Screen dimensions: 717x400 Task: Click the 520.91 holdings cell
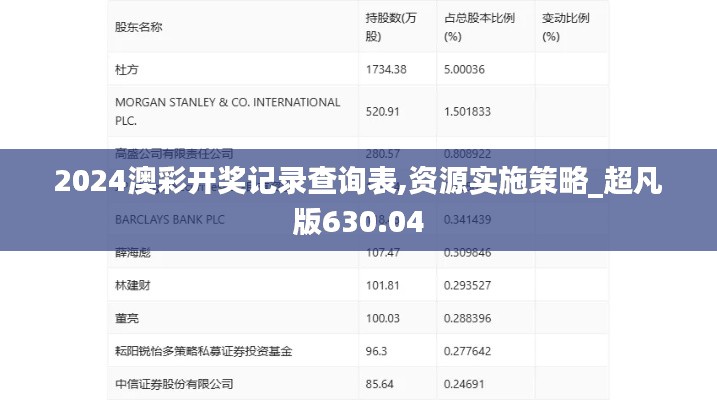(x=383, y=111)
